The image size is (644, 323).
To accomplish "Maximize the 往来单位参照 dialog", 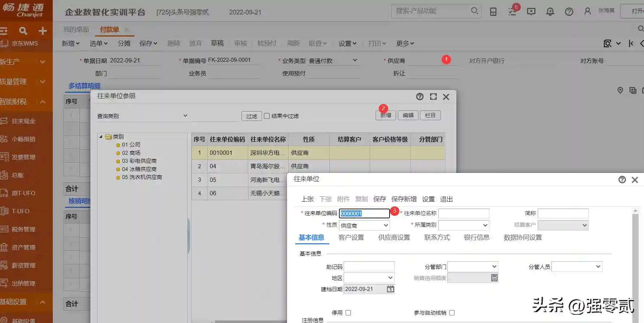I will [x=433, y=96].
